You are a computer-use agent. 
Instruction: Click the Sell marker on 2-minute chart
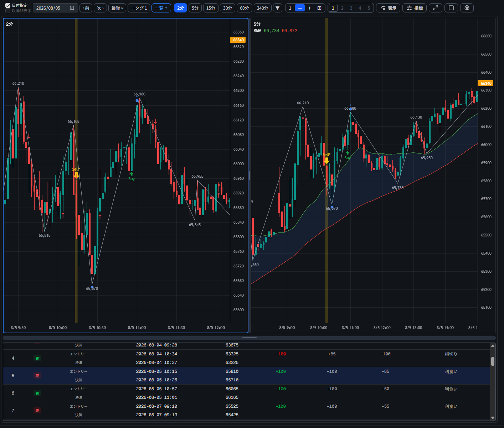pyautogui.click(x=76, y=173)
